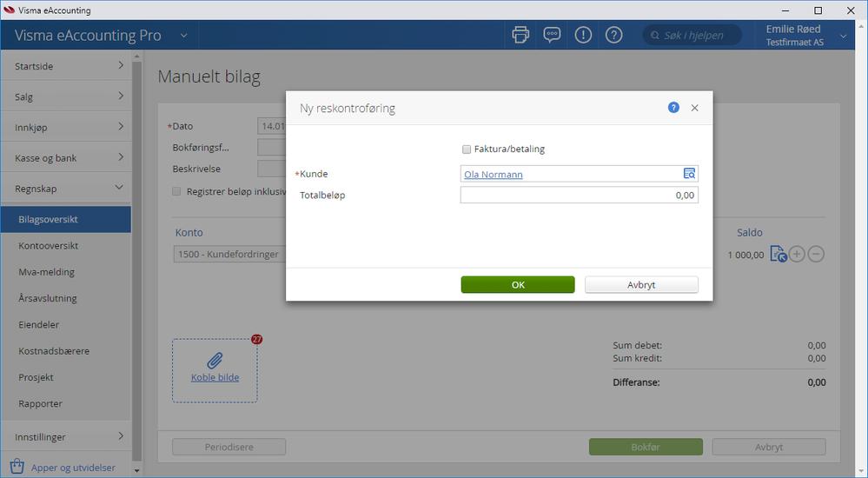Open Prosjekt in sidebar
Image resolution: width=868 pixels, height=478 pixels.
pos(66,377)
